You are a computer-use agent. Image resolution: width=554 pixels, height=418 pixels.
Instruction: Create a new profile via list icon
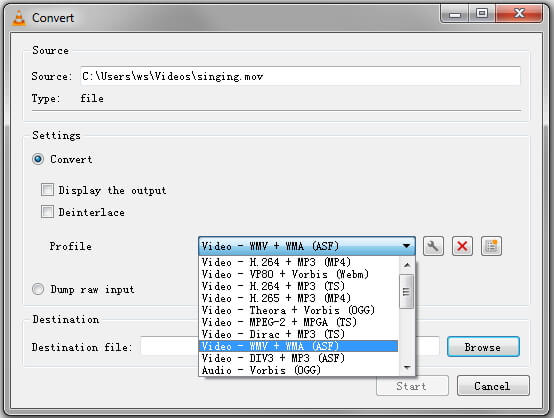pyautogui.click(x=491, y=246)
